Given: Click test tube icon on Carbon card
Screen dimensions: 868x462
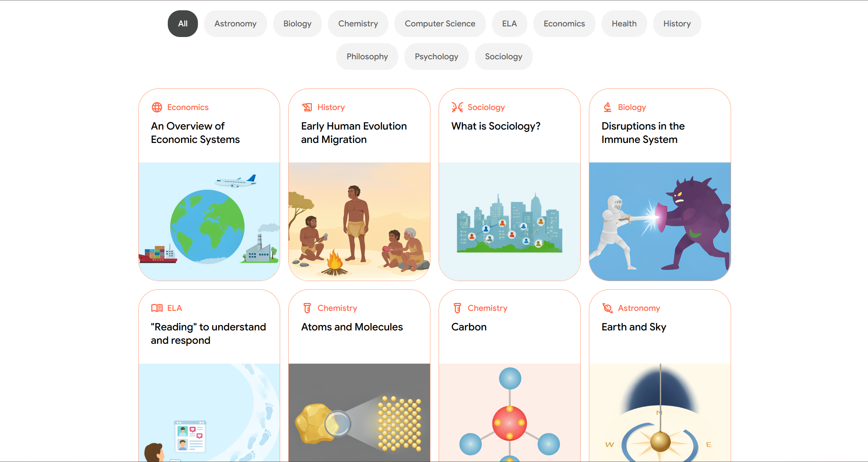Looking at the screenshot, I should click(457, 308).
